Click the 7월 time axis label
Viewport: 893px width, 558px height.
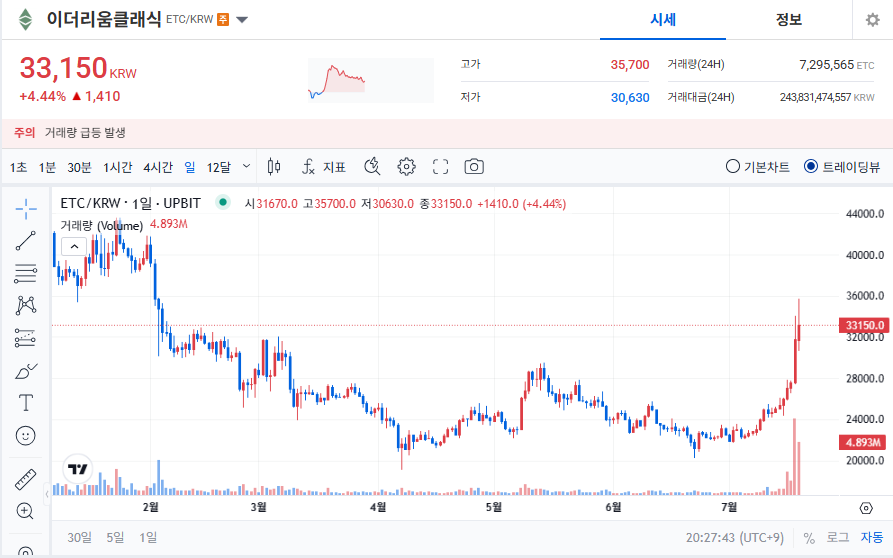pyautogui.click(x=729, y=507)
